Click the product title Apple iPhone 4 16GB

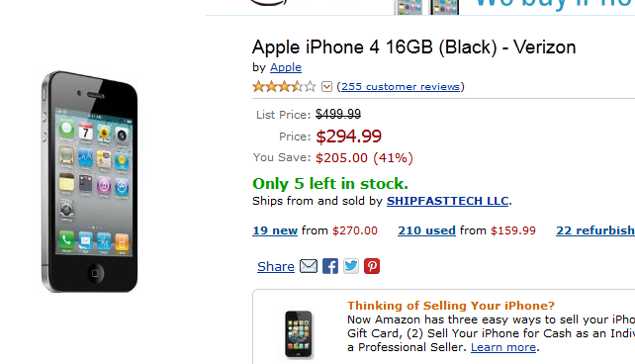413,47
